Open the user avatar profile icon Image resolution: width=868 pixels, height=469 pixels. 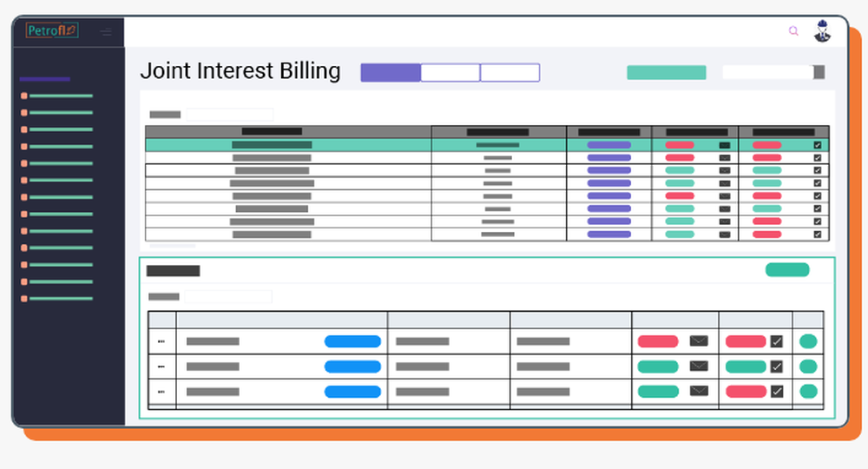pos(822,31)
